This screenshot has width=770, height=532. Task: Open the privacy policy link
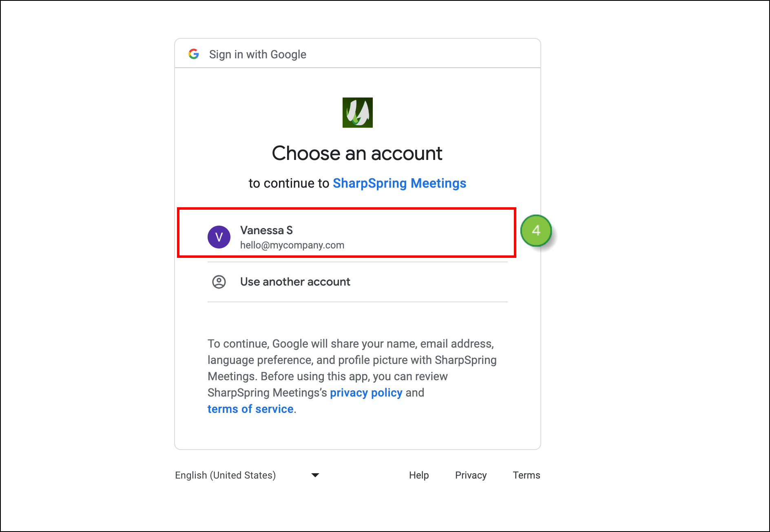(x=366, y=392)
